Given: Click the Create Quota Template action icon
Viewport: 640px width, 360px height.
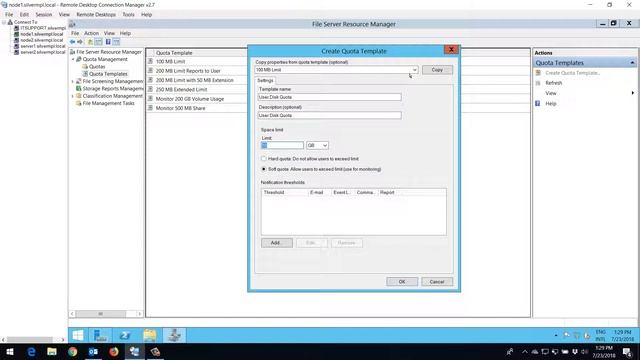Looking at the screenshot, I should (x=538, y=73).
